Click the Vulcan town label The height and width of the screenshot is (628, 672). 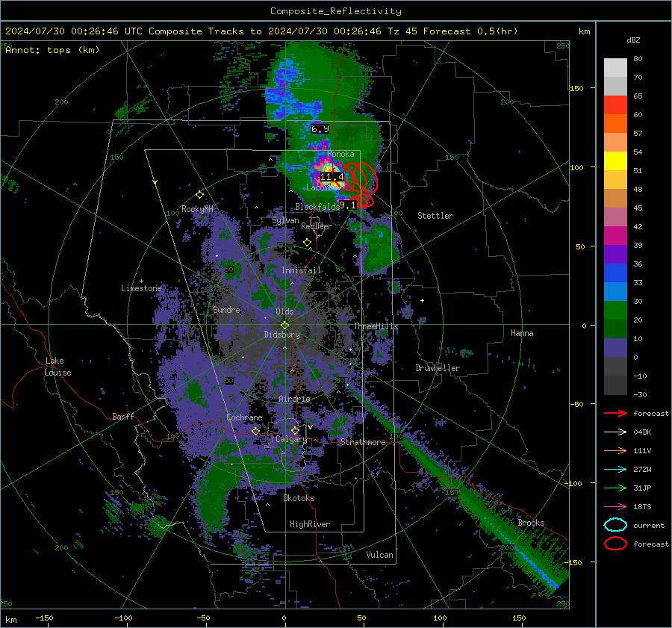pos(380,555)
